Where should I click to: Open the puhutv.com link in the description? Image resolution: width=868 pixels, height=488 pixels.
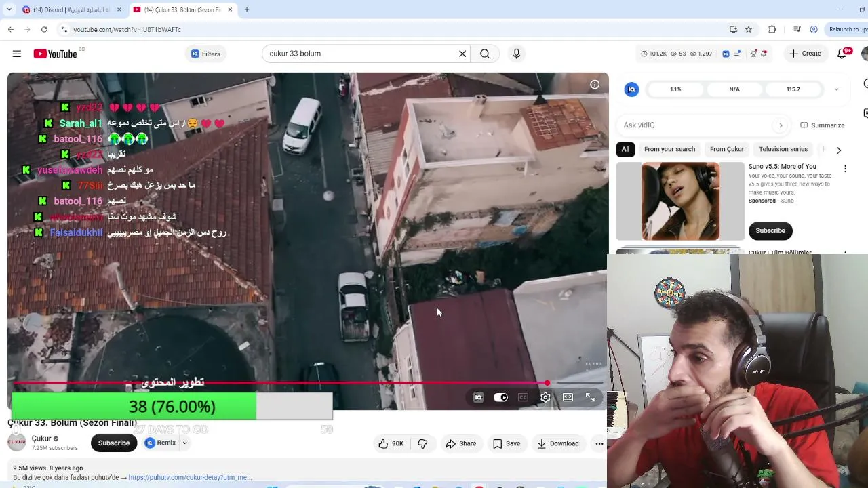(x=190, y=478)
